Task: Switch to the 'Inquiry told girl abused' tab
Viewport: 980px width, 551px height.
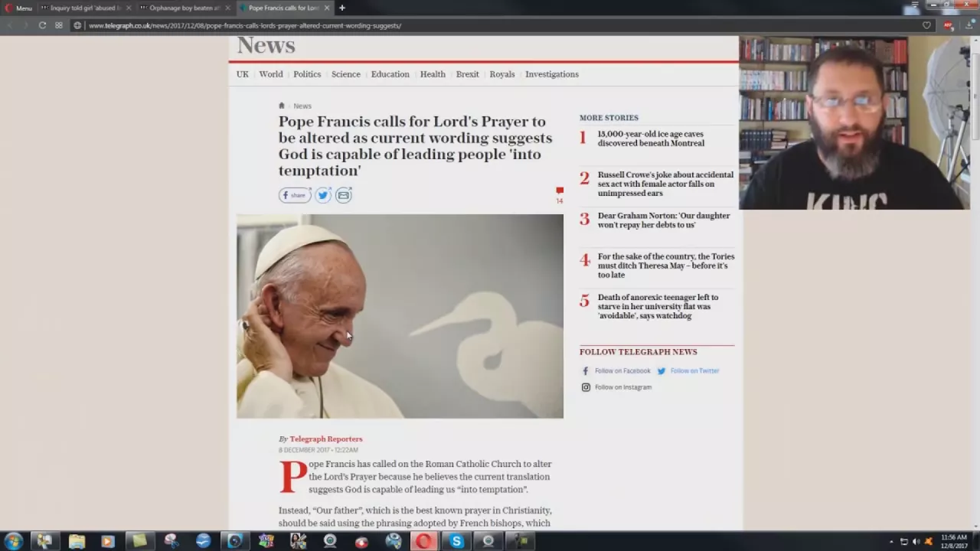Action: coord(84,8)
